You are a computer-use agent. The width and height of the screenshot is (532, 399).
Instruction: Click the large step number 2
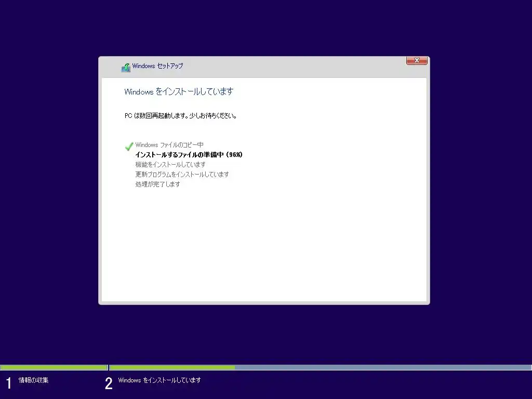[x=109, y=383]
